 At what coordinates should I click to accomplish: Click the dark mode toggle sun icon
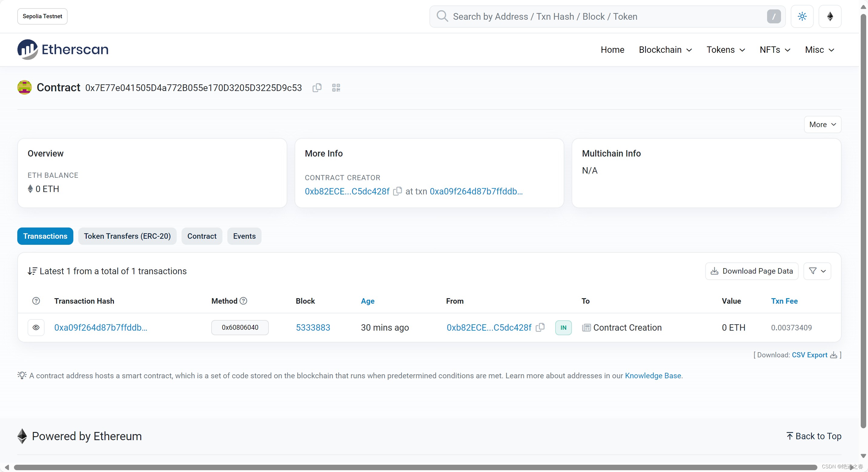point(802,16)
